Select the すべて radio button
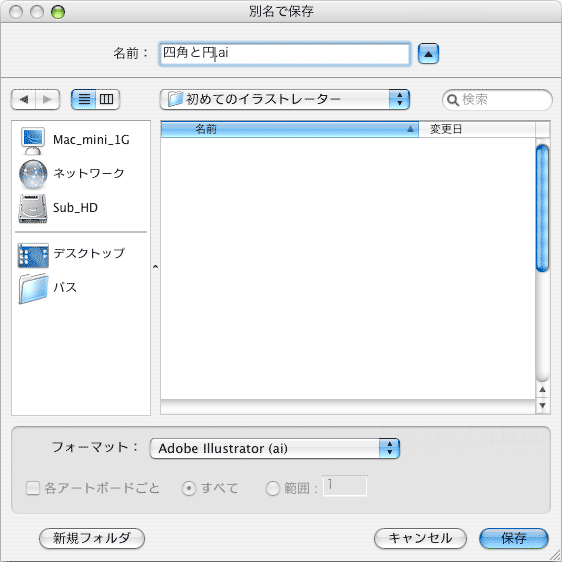Screen dimensions: 562x562 coord(189,488)
